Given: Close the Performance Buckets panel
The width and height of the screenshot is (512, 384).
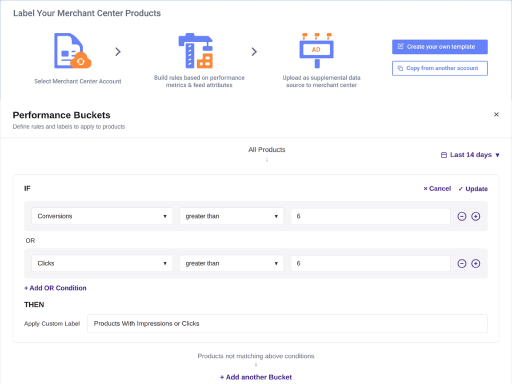Looking at the screenshot, I should click(x=496, y=115).
